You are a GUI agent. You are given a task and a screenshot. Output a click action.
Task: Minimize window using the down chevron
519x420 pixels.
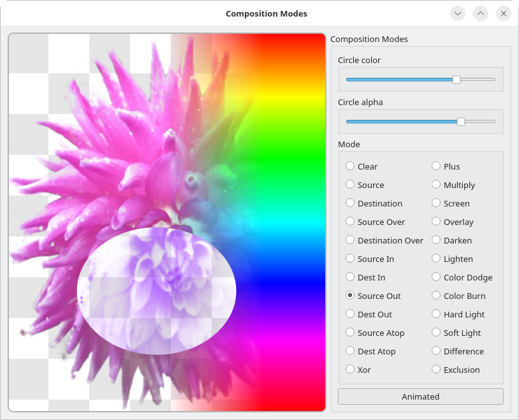[x=458, y=13]
